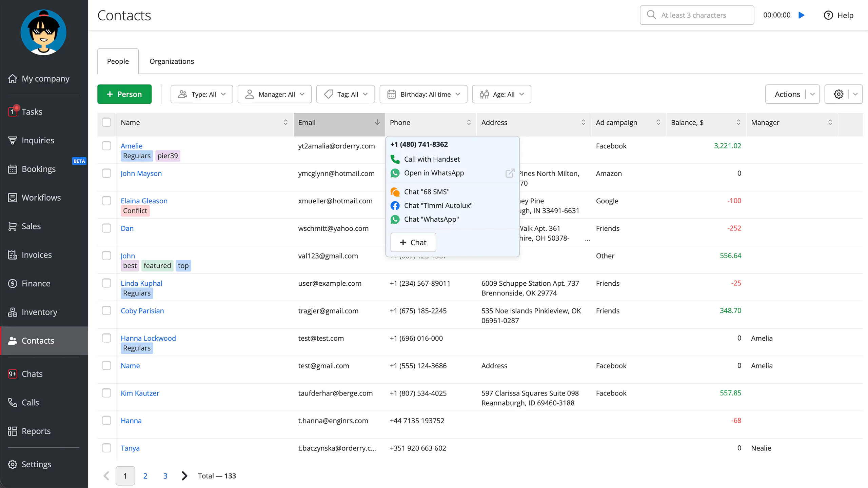Tick the checkbox for Linda Kuphal
The height and width of the screenshot is (488, 868).
pos(106,283)
